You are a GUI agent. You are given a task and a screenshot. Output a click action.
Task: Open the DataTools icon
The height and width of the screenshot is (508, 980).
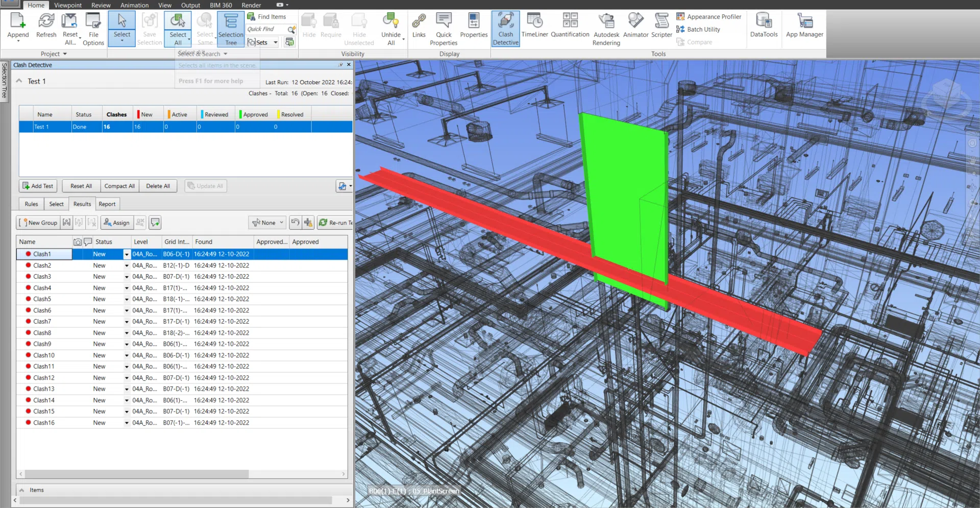coord(764,26)
